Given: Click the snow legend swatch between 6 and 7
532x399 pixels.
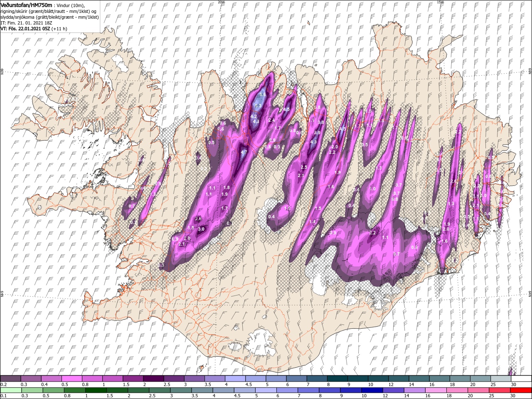Looking at the screenshot, I should (x=296, y=378).
